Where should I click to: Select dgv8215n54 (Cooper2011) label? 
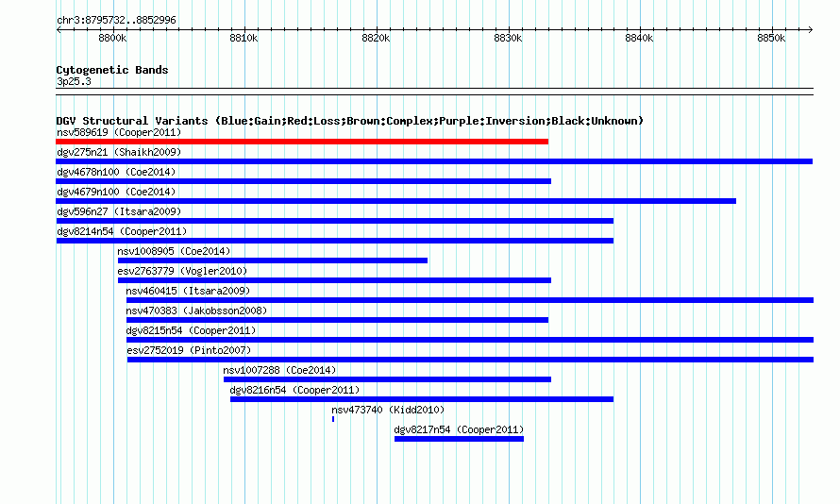pos(192,330)
